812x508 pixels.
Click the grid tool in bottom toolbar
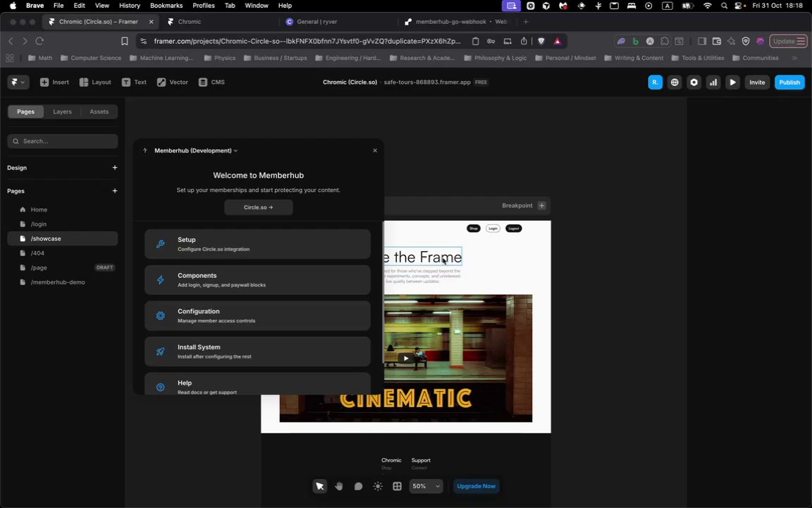pos(398,486)
